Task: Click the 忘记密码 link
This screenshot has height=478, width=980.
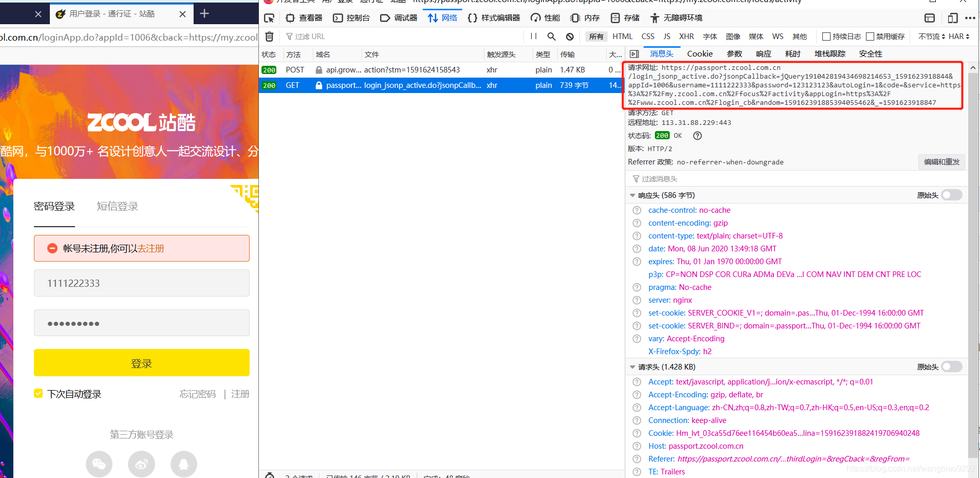Action: click(x=198, y=394)
